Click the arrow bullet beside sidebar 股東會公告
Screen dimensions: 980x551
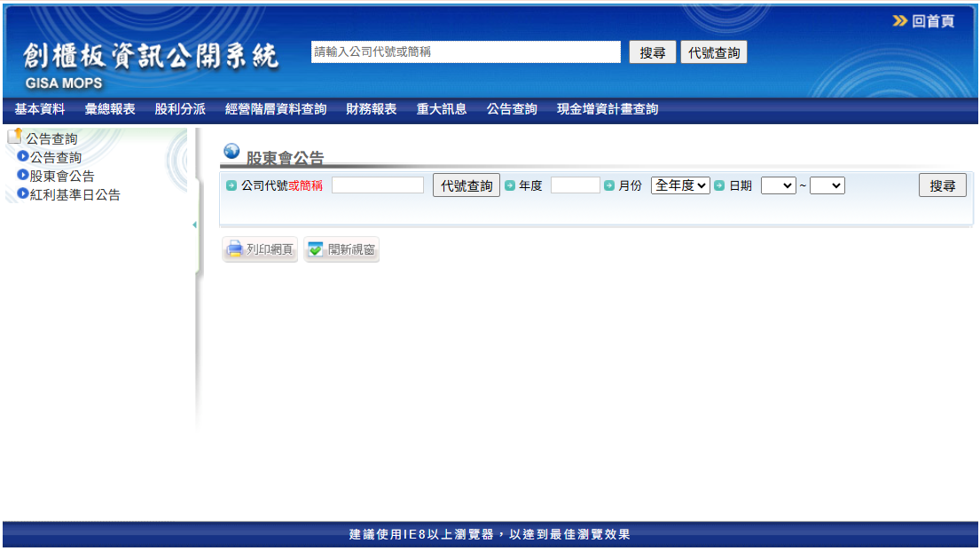23,175
